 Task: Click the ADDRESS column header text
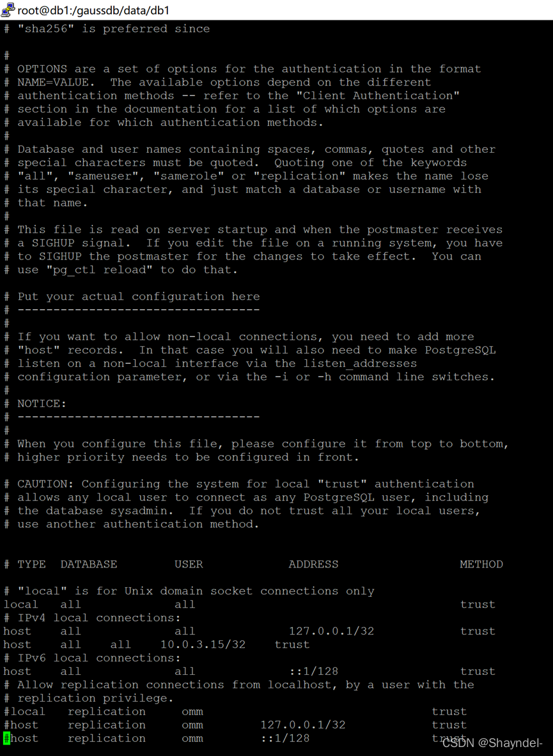click(313, 564)
